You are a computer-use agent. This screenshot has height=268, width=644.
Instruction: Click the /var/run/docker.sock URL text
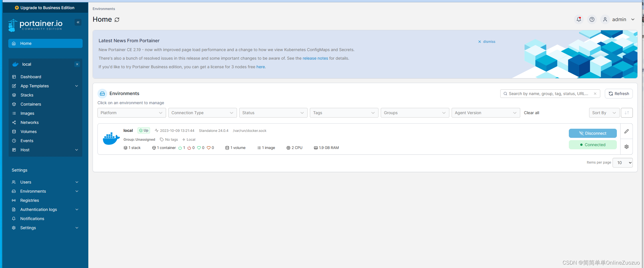[250, 131]
